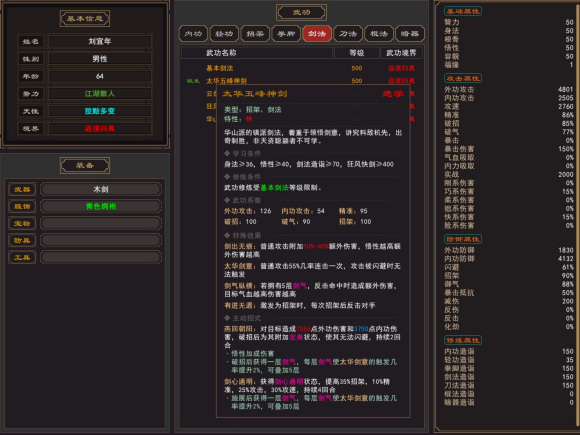Click the 实战 stat row
Screen dimensions: 580x435
[509, 175]
